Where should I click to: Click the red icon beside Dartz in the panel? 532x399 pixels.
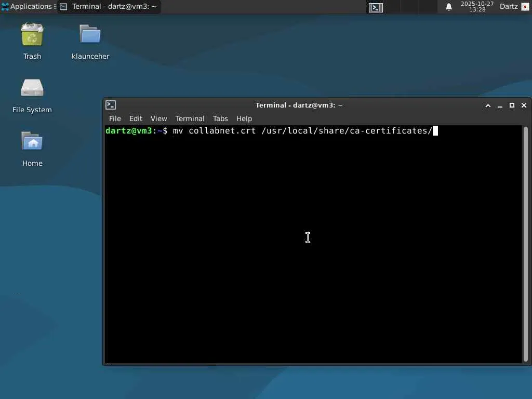point(525,7)
